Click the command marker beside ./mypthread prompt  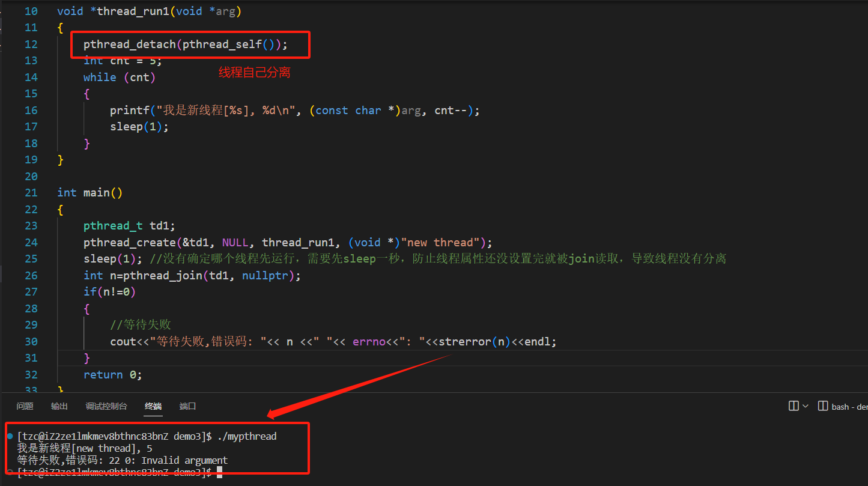coord(10,436)
